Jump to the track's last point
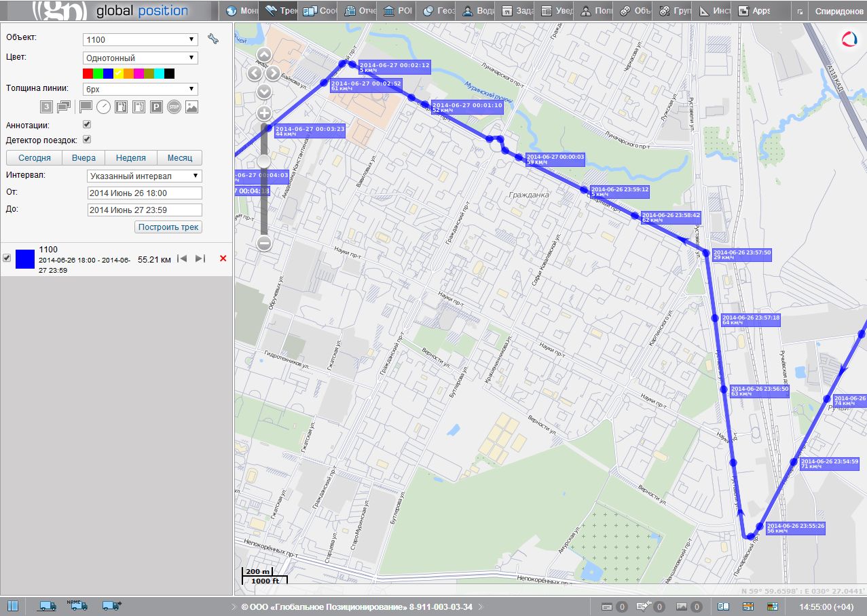This screenshot has height=616, width=867. (x=200, y=258)
